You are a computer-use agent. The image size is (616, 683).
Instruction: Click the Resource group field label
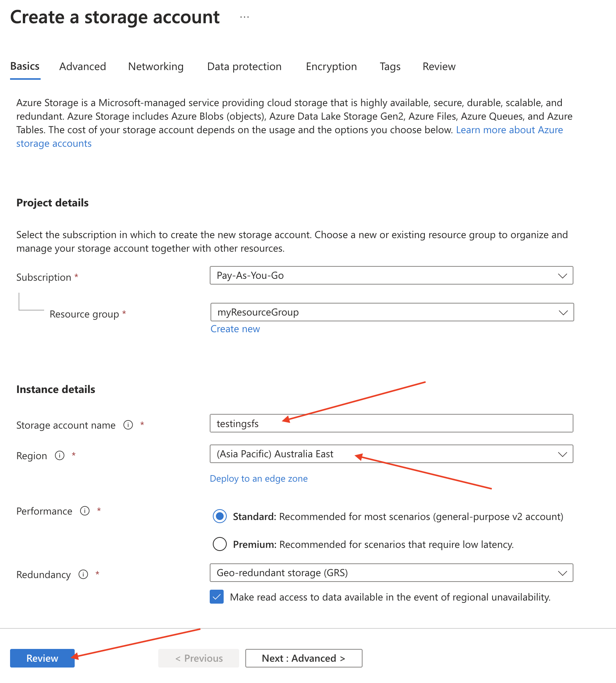84,314
